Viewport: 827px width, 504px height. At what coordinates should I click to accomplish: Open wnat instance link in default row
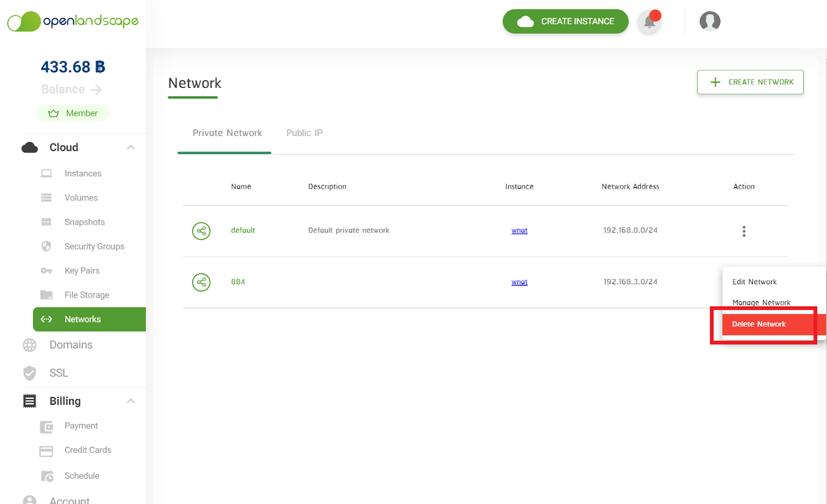click(519, 231)
